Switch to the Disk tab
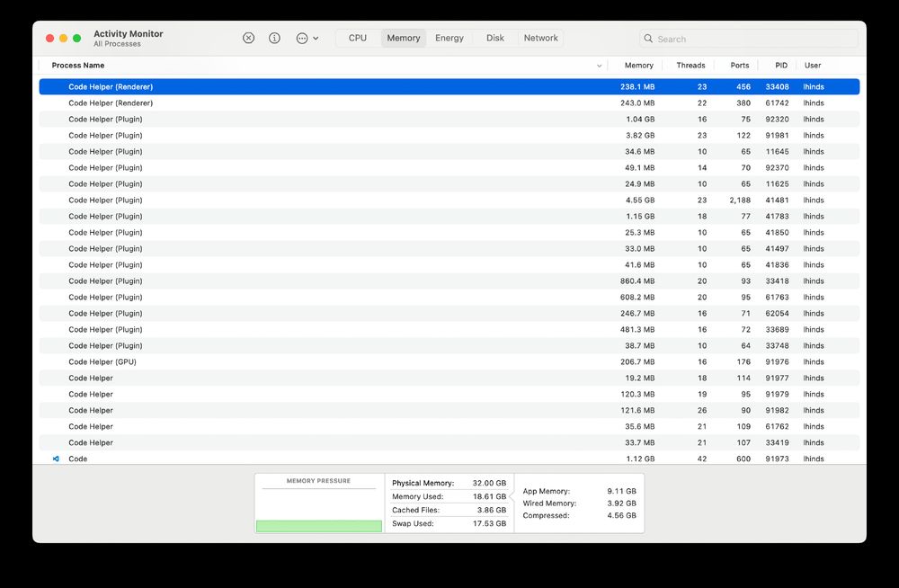Screen dimensions: 899x588 494,38
